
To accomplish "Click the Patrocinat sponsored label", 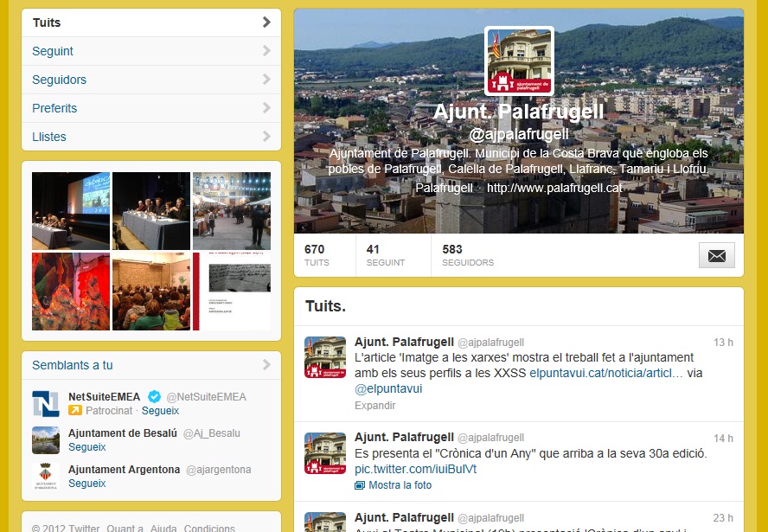I will point(109,411).
